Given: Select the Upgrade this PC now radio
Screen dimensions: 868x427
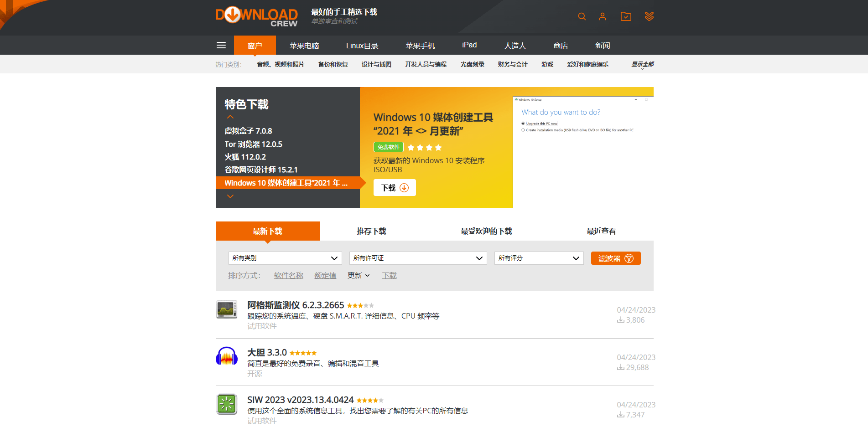Looking at the screenshot, I should click(x=523, y=123).
